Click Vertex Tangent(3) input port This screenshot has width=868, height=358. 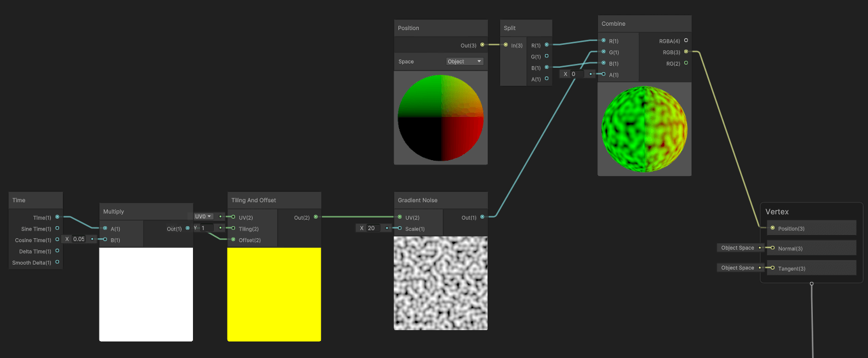[772, 268]
